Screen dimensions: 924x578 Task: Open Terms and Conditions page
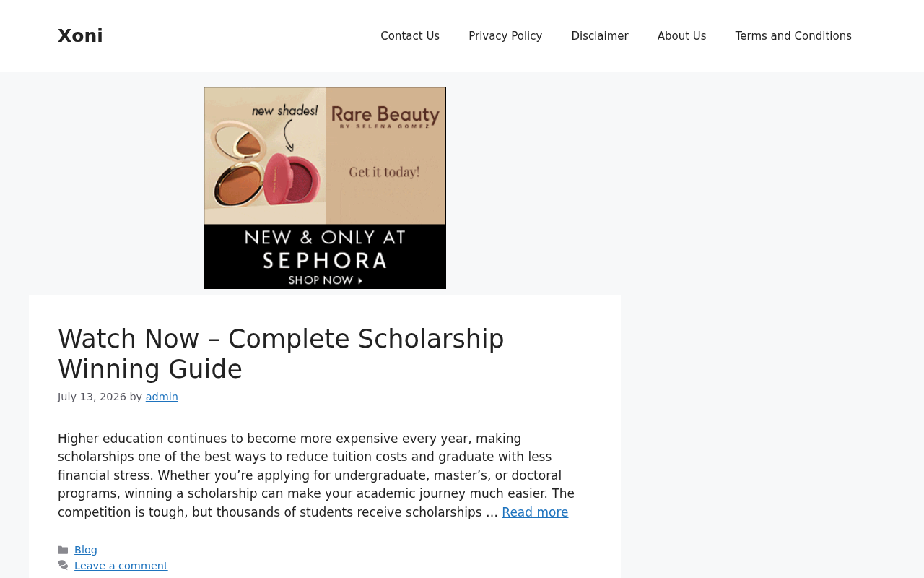[x=793, y=36]
